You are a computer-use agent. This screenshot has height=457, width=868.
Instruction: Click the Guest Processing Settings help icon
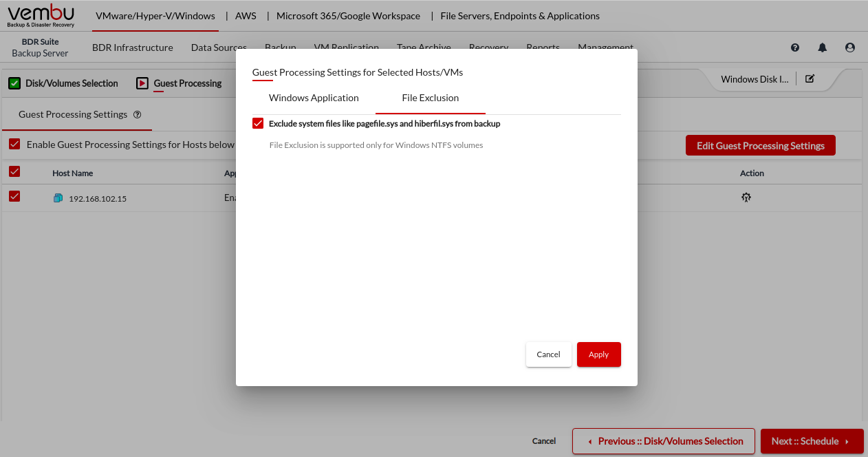137,115
